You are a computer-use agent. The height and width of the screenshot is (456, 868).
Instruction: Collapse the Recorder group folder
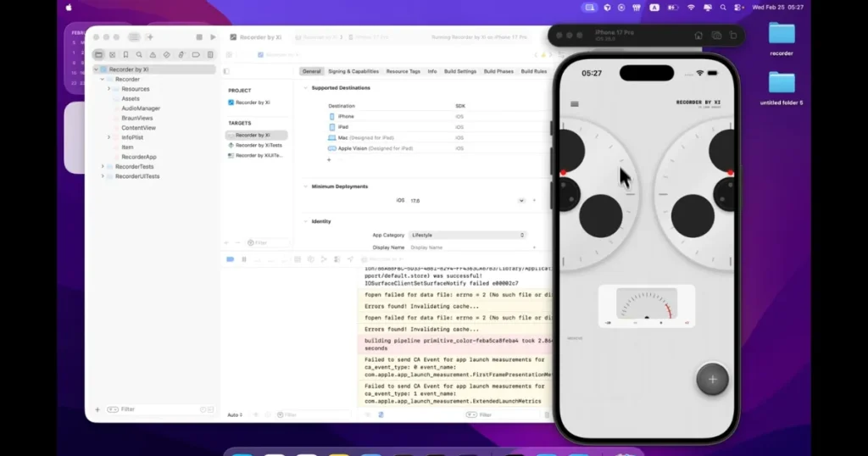(103, 79)
